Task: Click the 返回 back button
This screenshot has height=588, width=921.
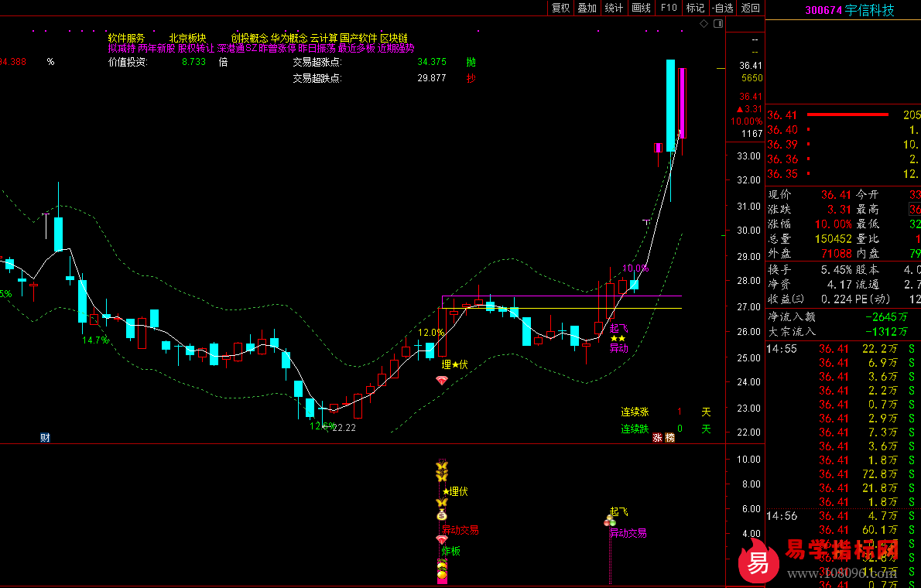Action: tap(751, 8)
